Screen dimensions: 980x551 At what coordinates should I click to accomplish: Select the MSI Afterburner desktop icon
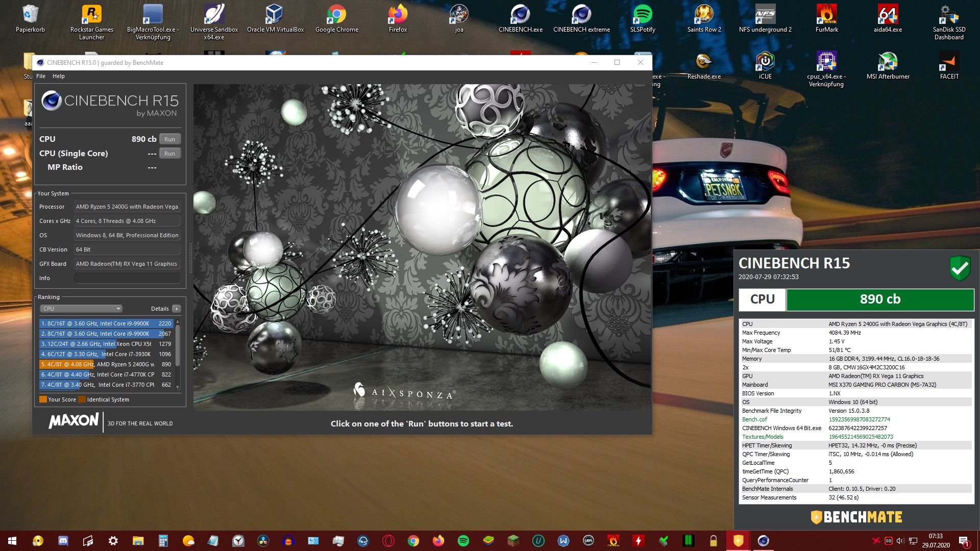tap(888, 66)
